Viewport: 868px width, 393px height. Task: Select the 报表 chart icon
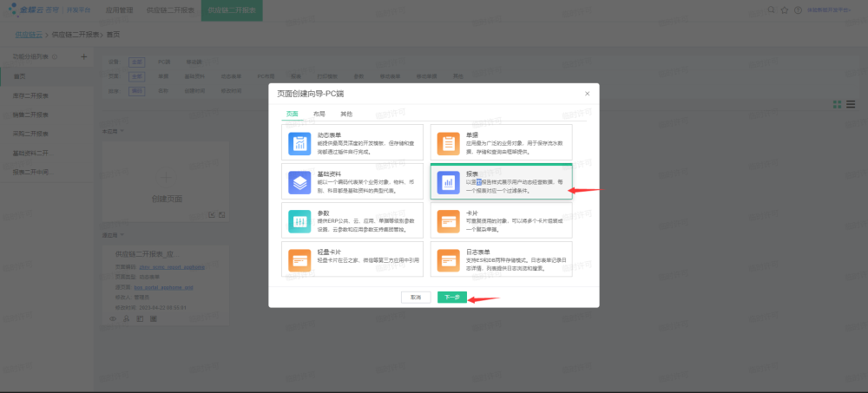pyautogui.click(x=449, y=183)
